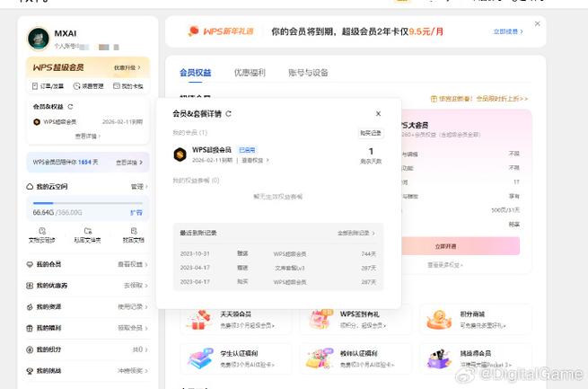Click the WPS新年礼遇 banner logo
Viewport: 588px width, 389px height.
221,31
